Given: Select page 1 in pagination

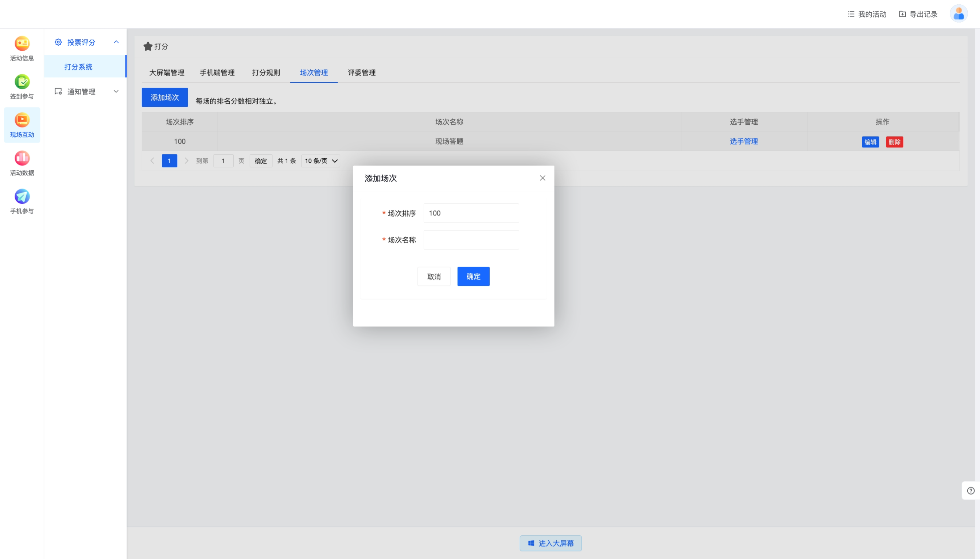Looking at the screenshot, I should point(169,160).
